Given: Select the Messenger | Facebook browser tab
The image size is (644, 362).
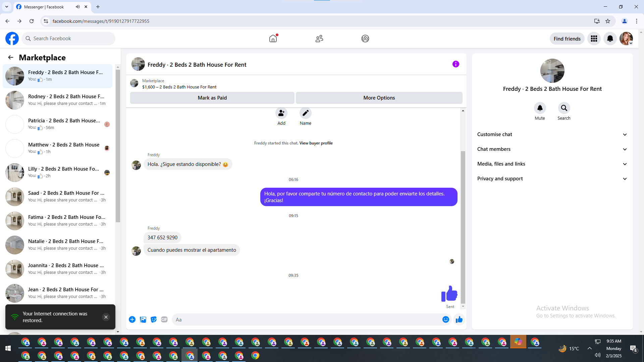Looking at the screenshot, I should [52, 7].
